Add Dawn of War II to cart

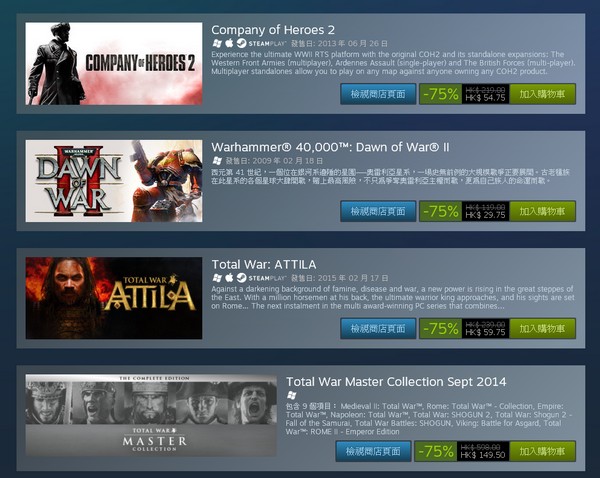coord(542,211)
